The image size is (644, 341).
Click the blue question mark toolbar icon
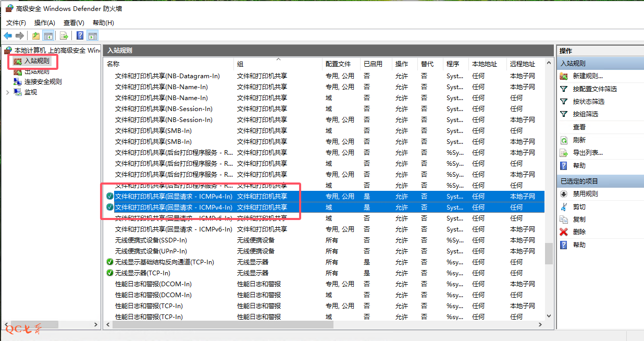tap(80, 35)
